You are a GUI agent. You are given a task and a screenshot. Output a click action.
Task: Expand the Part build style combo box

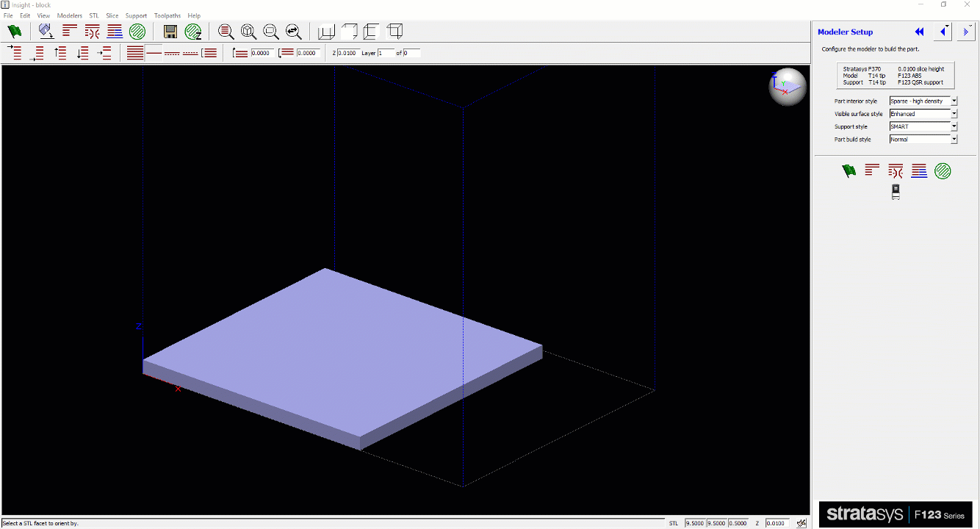954,139
